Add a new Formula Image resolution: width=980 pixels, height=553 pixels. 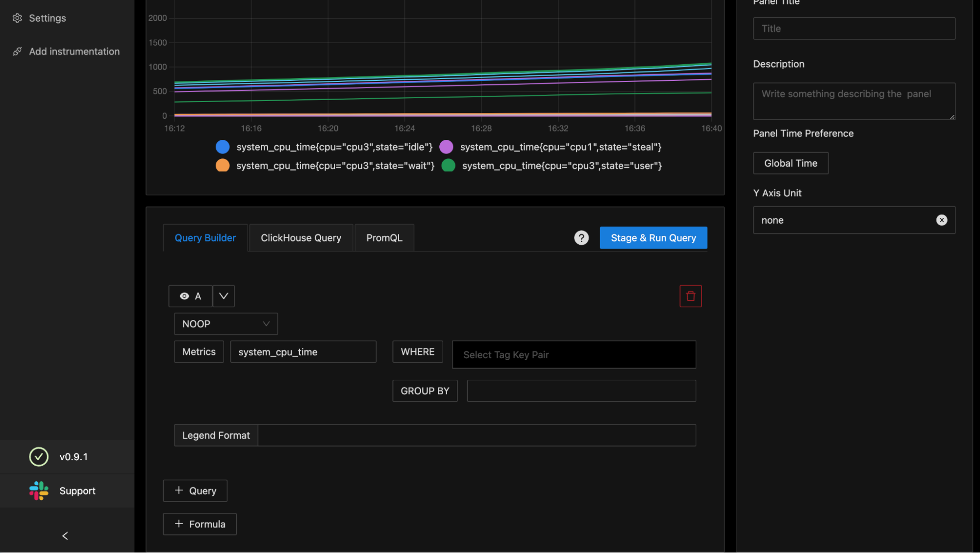click(200, 524)
